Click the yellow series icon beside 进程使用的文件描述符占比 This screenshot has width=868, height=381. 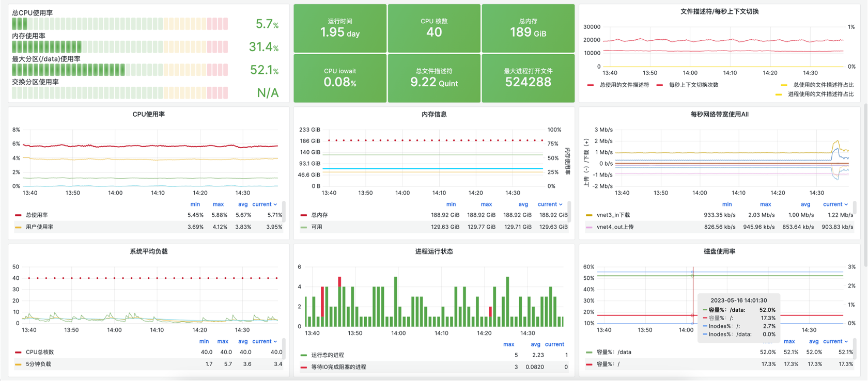[778, 94]
